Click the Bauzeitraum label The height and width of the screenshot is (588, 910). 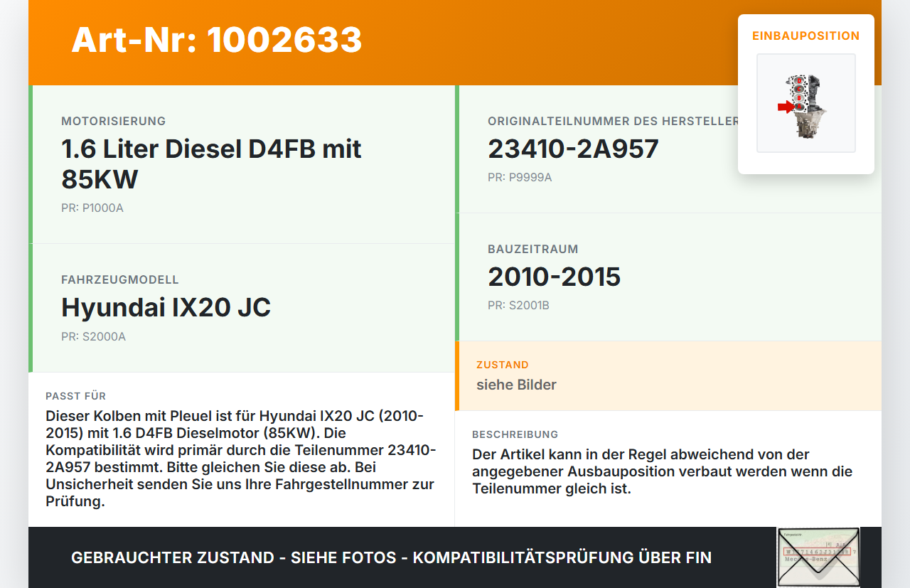(x=532, y=249)
